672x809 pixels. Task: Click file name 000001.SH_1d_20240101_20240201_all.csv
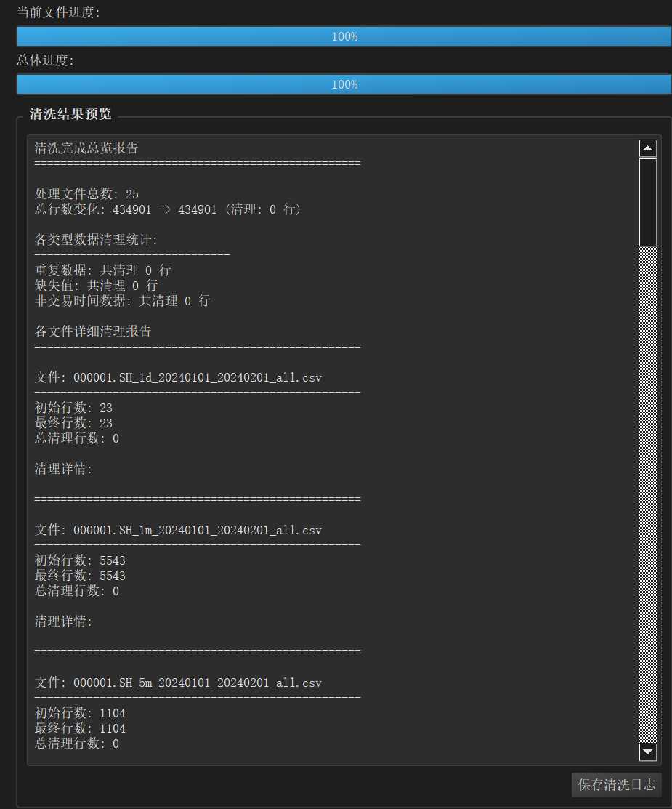click(198, 378)
